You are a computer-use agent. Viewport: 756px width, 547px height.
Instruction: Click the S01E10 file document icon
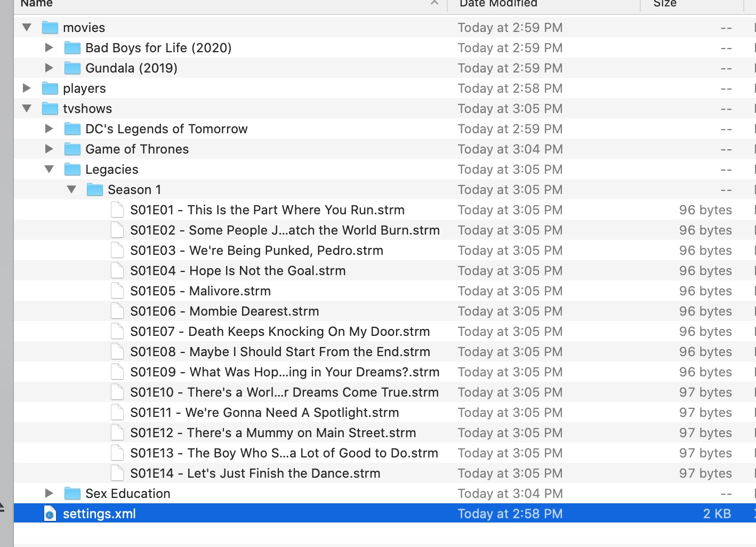point(117,392)
